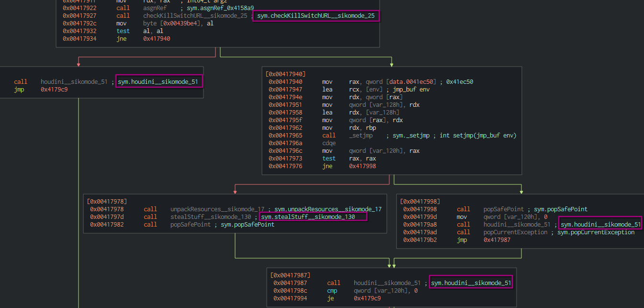Screen dimensions: 644x308
Task: Select block header [0x00417978]
Action: [106, 202]
